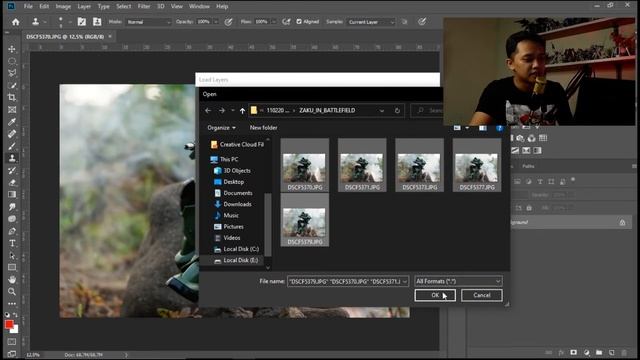Click Cancel in the Open dialog
This screenshot has width=640, height=360.
pos(482,295)
